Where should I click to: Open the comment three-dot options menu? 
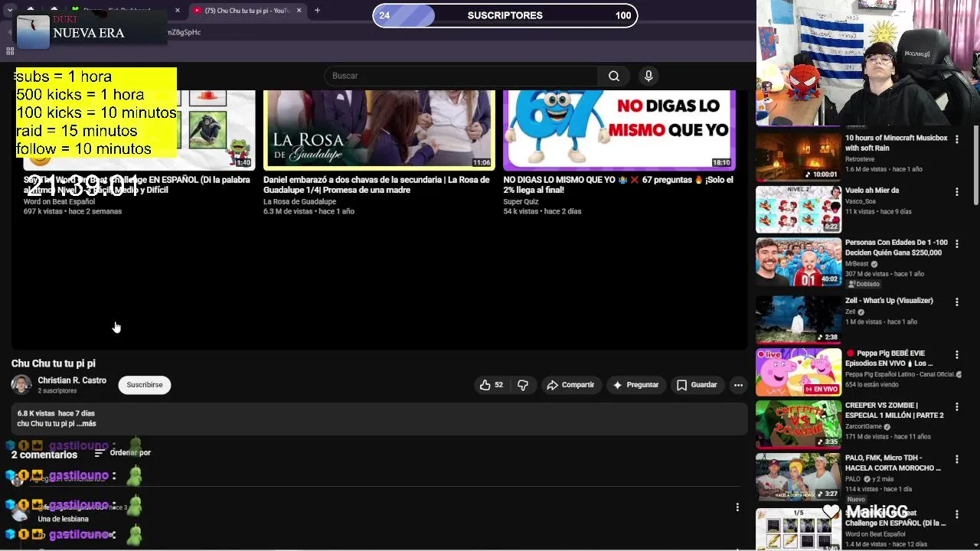pyautogui.click(x=737, y=507)
